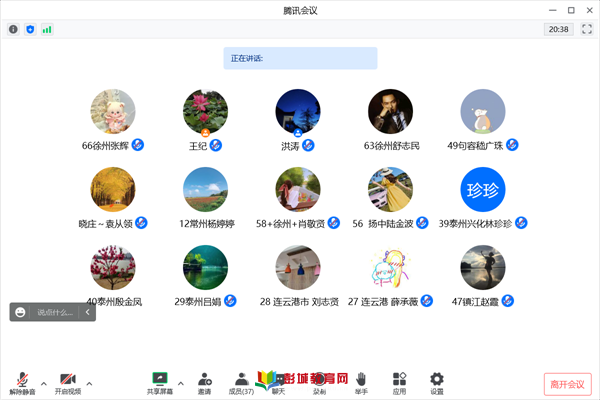
Task: Click the 20:38 meeting timer
Action: pyautogui.click(x=558, y=29)
